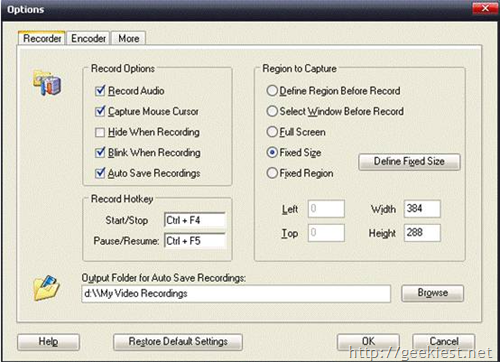Confirm settings with the OK button
This screenshot has height=362, width=500.
coord(368,342)
